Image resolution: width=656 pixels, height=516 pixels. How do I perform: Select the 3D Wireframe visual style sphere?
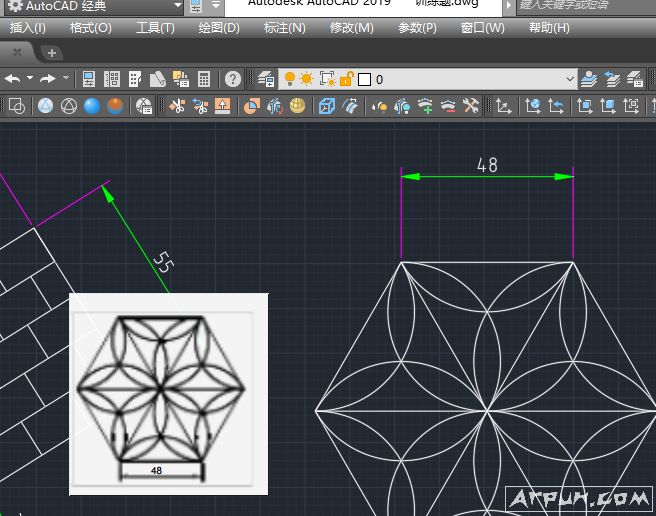(x=45, y=106)
